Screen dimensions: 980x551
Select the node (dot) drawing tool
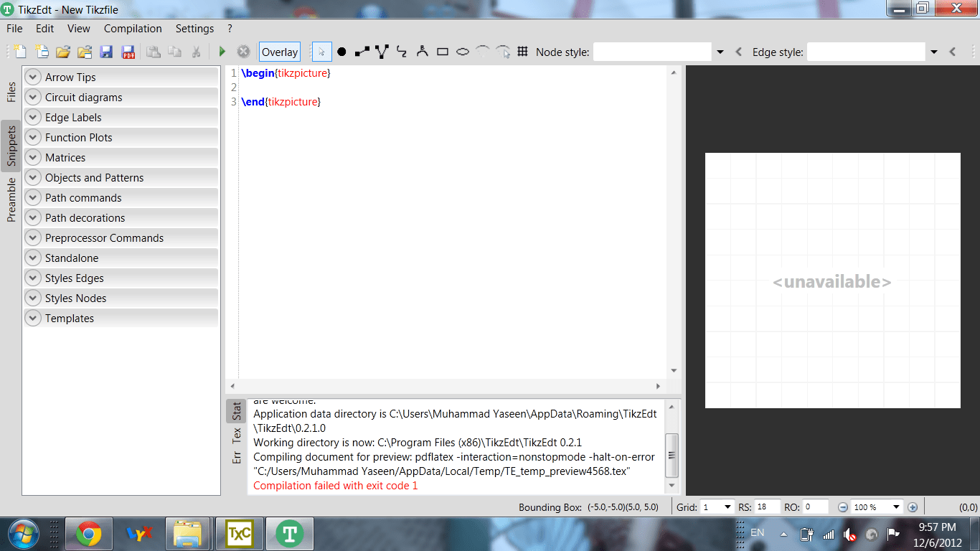tap(342, 51)
